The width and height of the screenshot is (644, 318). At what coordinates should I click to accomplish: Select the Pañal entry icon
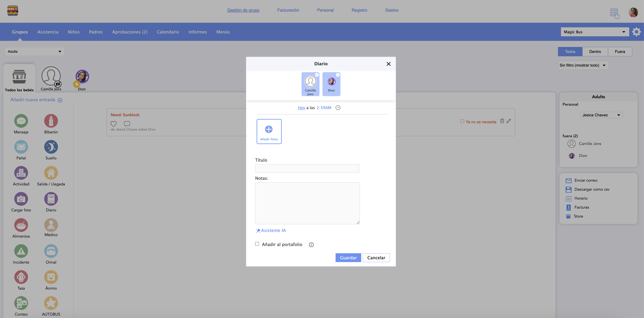pos(21,147)
